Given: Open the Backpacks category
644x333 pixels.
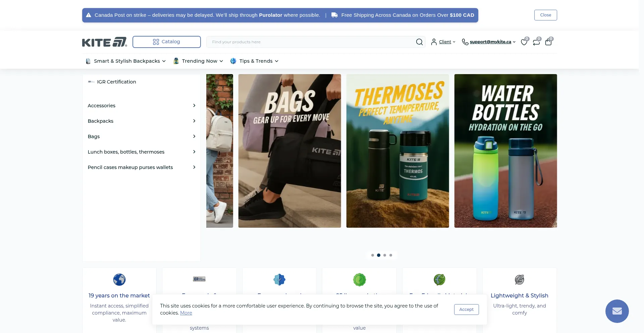Looking at the screenshot, I should (100, 121).
